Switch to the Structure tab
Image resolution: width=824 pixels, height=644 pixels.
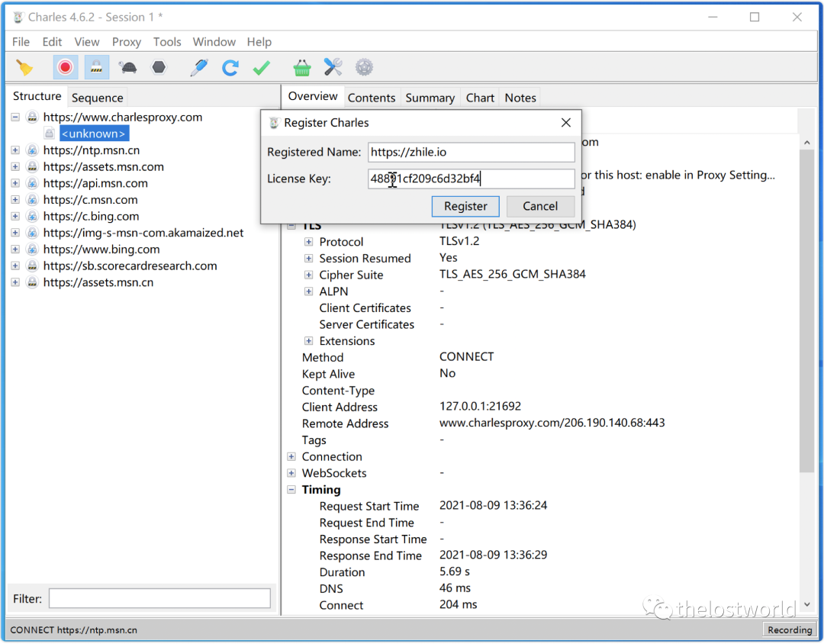tap(37, 96)
